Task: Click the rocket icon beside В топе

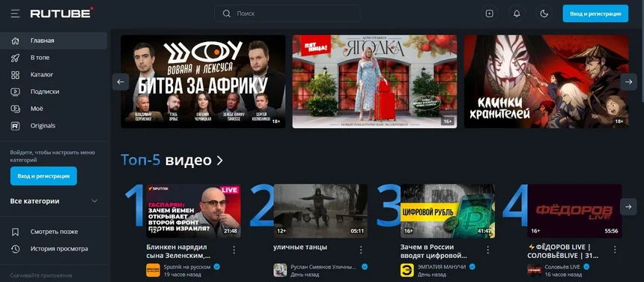Action: tap(15, 58)
